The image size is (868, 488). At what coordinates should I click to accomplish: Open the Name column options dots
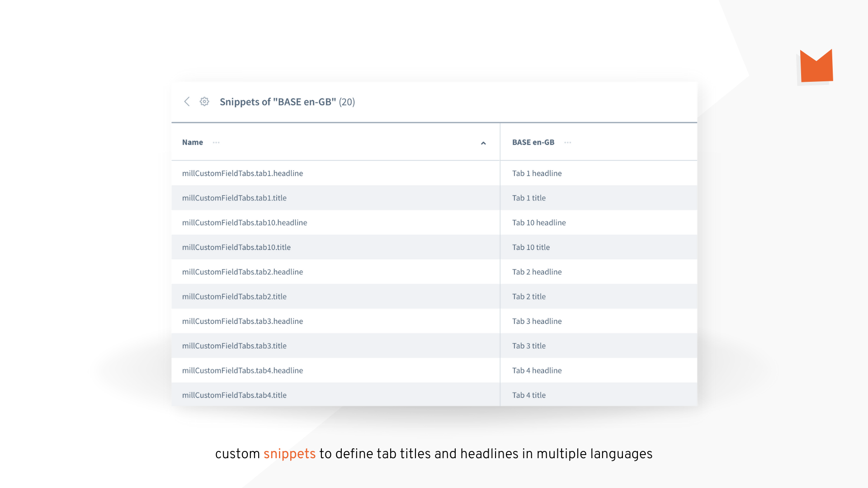tap(216, 142)
